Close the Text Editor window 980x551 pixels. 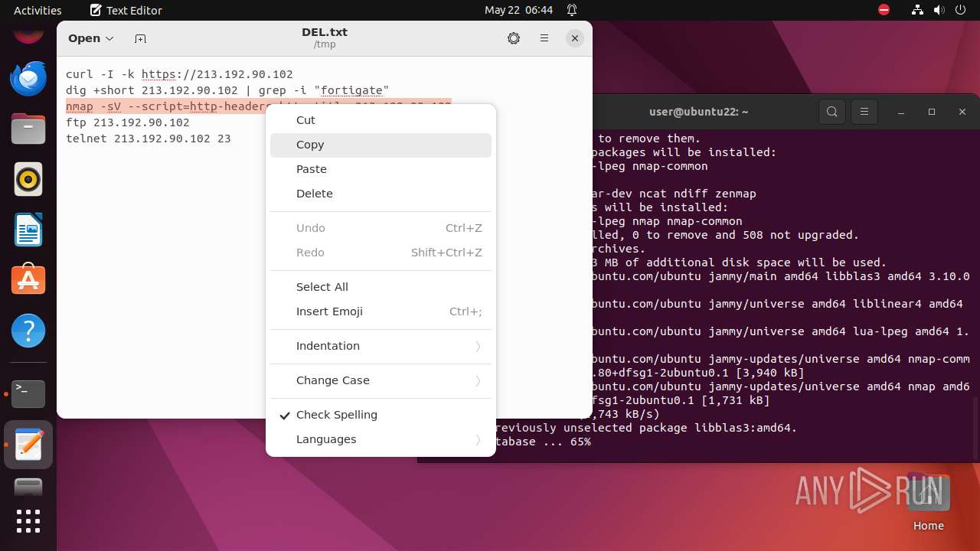click(575, 38)
